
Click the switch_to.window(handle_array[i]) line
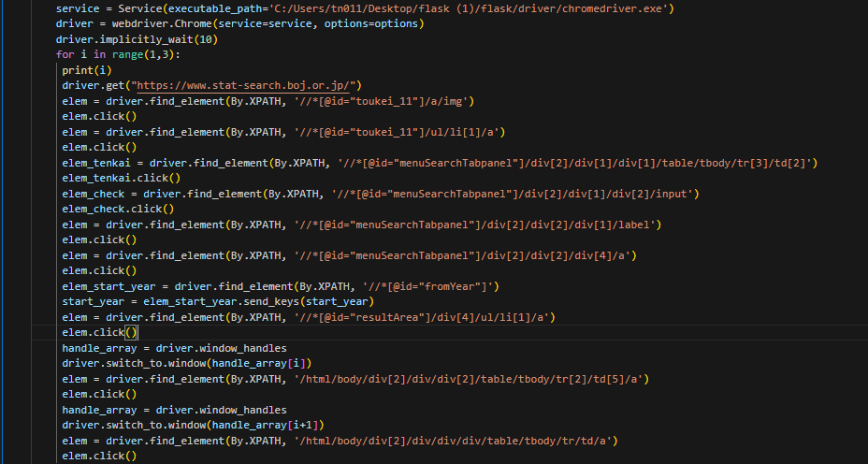pos(187,364)
